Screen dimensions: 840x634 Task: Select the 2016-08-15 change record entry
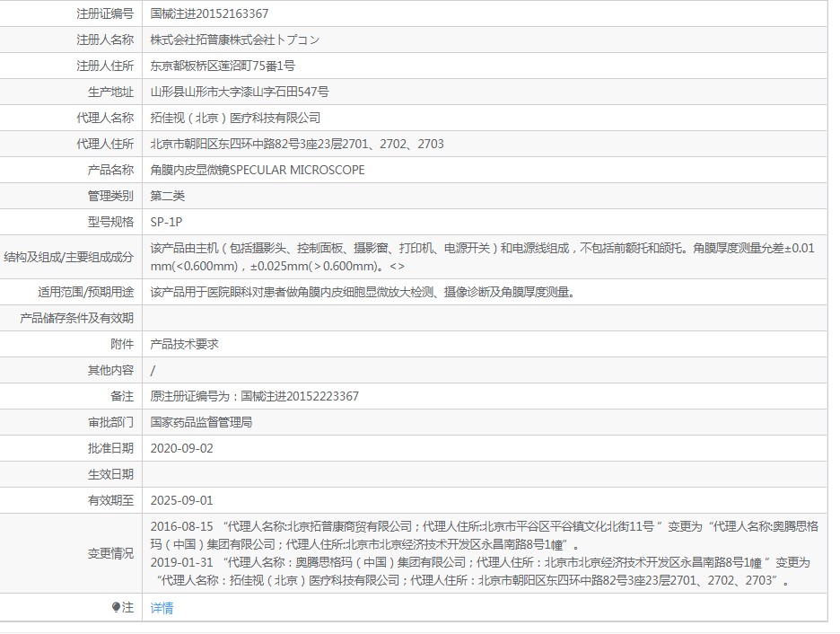pos(485,535)
